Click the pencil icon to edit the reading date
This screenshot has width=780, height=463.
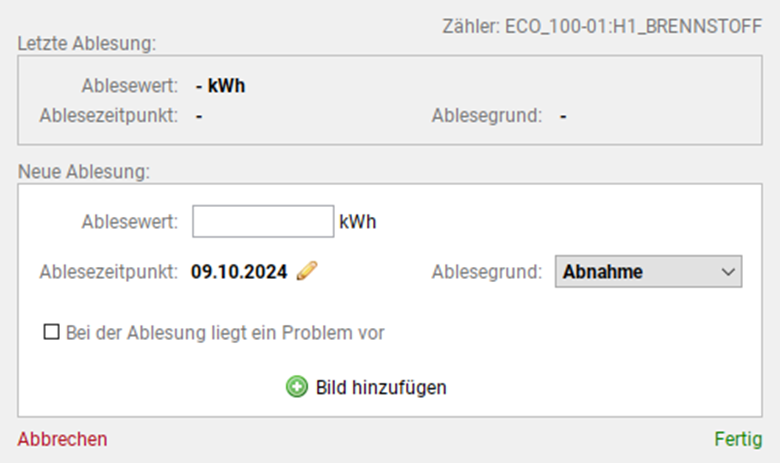(307, 271)
